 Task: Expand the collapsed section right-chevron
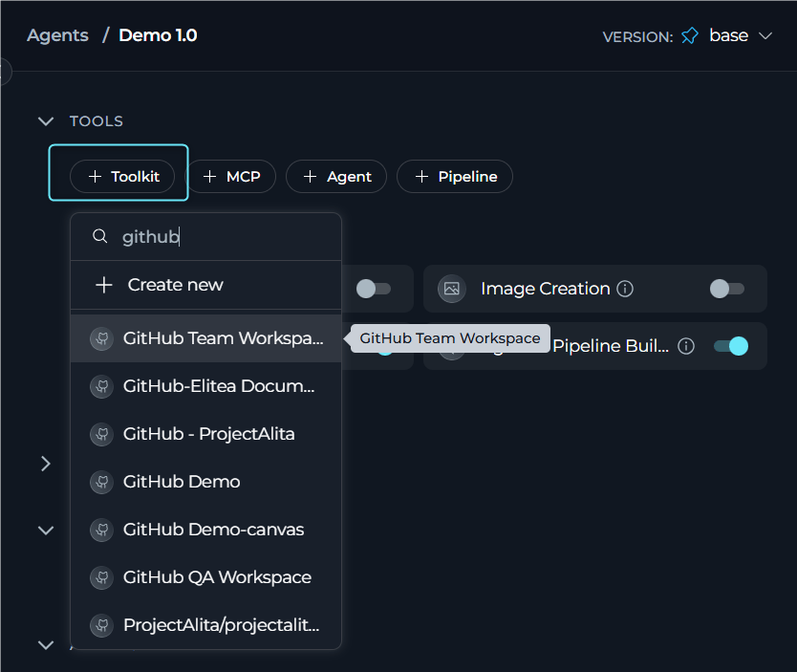pos(46,464)
